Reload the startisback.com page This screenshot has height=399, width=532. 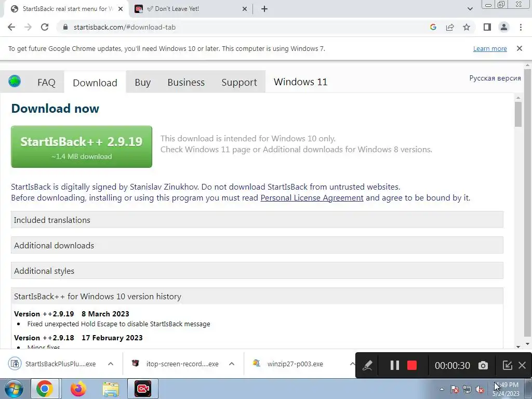(x=45, y=27)
